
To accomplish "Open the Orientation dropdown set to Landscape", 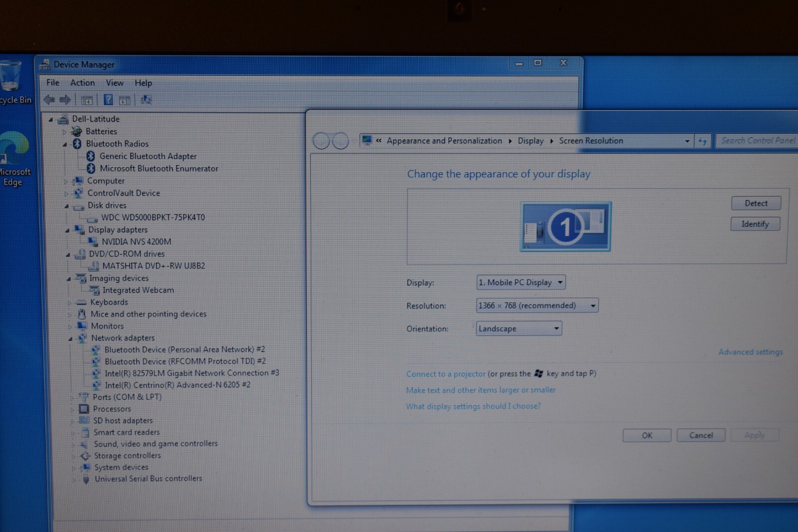I will click(519, 329).
